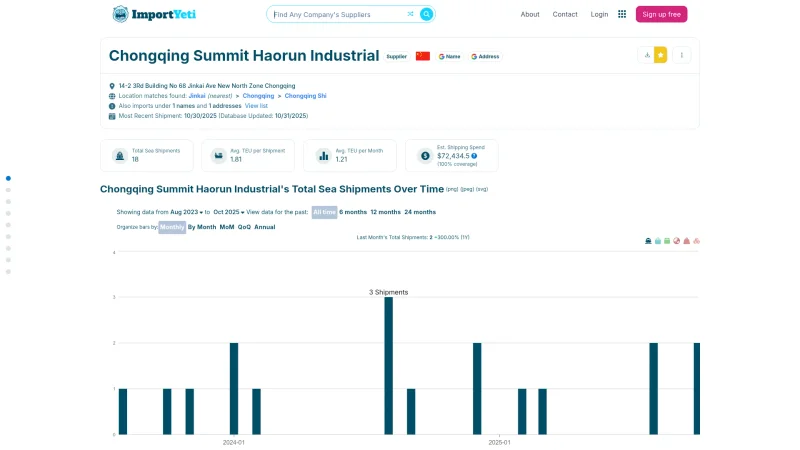Select All time data range
800x450 pixels.
pos(324,212)
